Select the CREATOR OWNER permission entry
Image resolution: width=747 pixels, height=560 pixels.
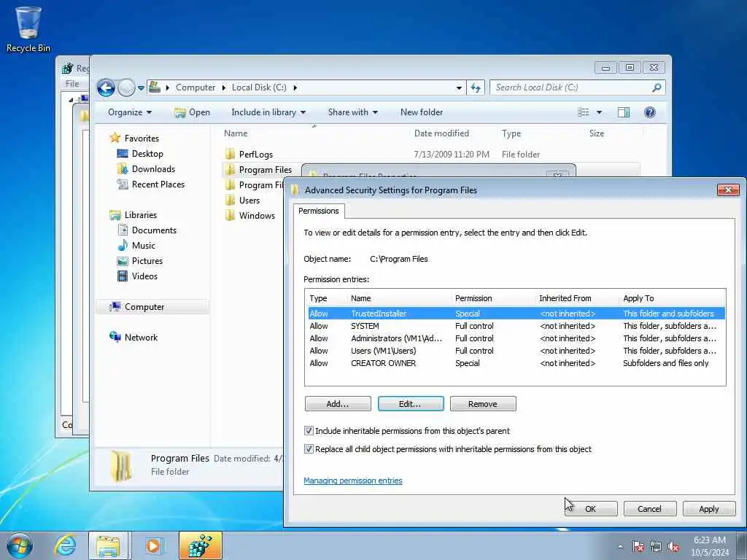pos(515,363)
